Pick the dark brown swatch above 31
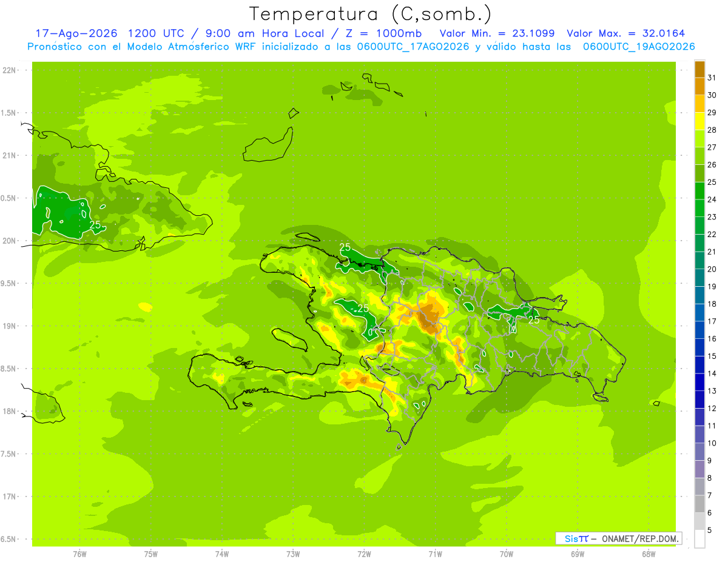 coord(699,69)
